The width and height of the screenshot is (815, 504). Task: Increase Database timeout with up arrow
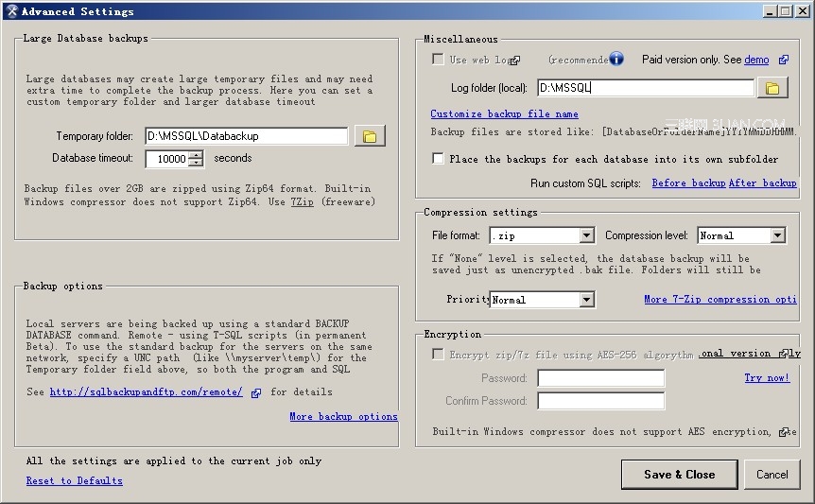196,155
